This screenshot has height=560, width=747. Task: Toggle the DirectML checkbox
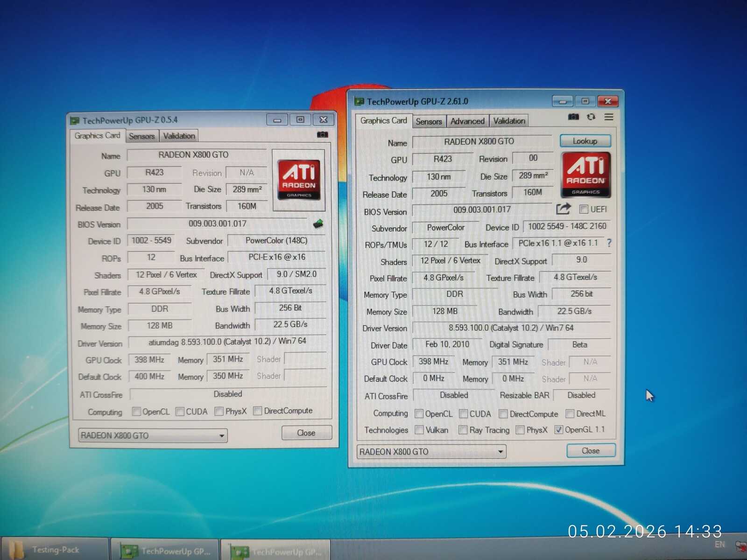pos(570,413)
